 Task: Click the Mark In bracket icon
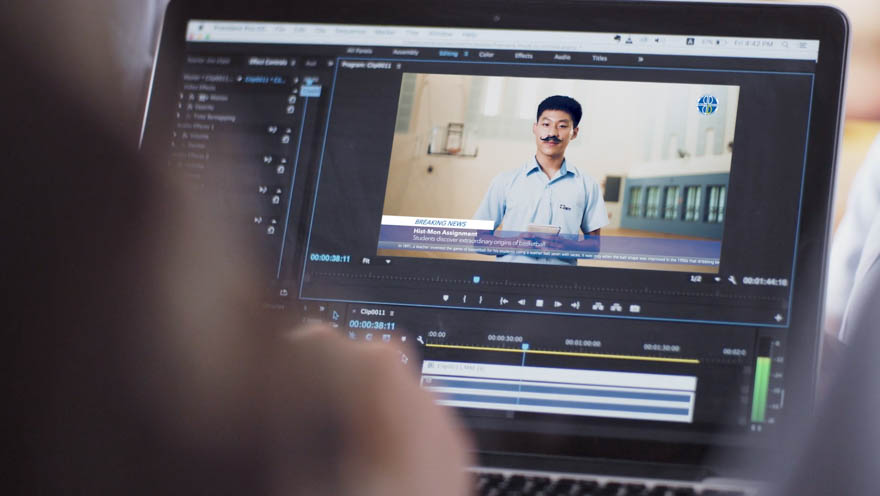(464, 299)
